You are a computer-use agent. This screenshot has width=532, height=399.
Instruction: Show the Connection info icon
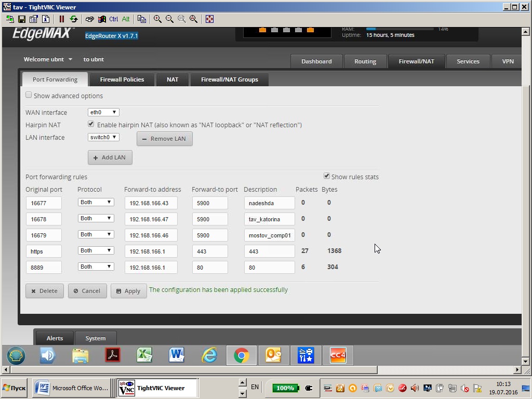[46, 19]
